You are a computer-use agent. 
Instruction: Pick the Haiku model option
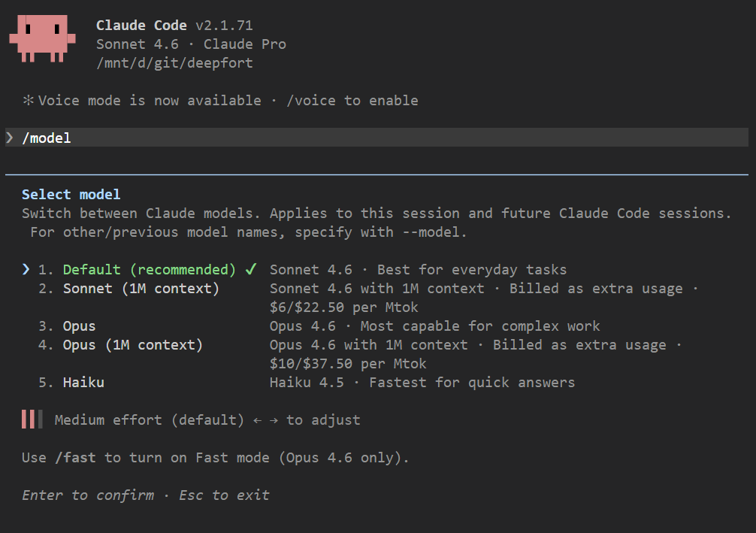(83, 383)
